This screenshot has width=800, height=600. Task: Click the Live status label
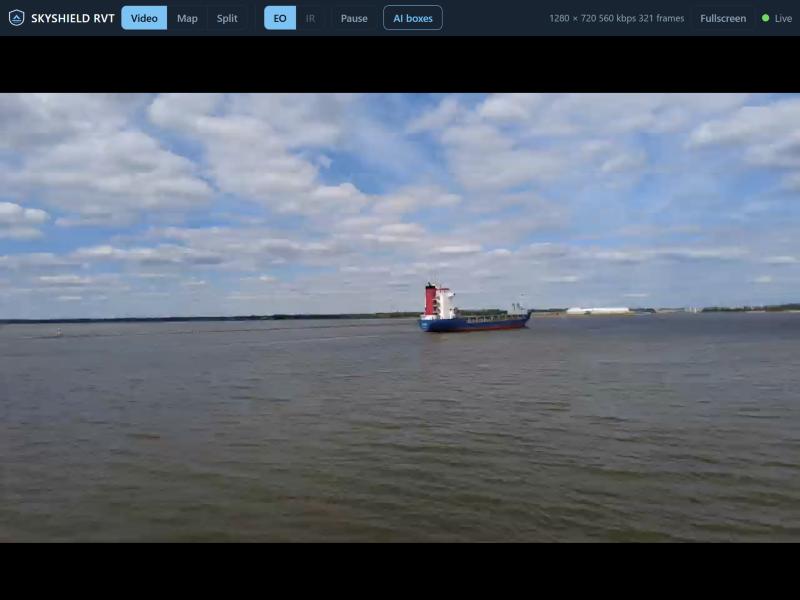tap(783, 18)
